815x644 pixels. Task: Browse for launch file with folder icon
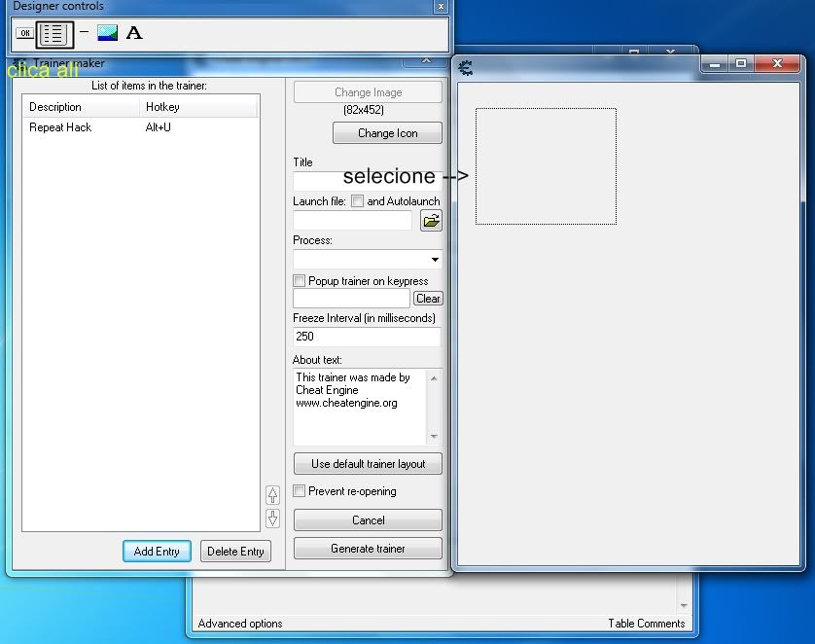[431, 221]
